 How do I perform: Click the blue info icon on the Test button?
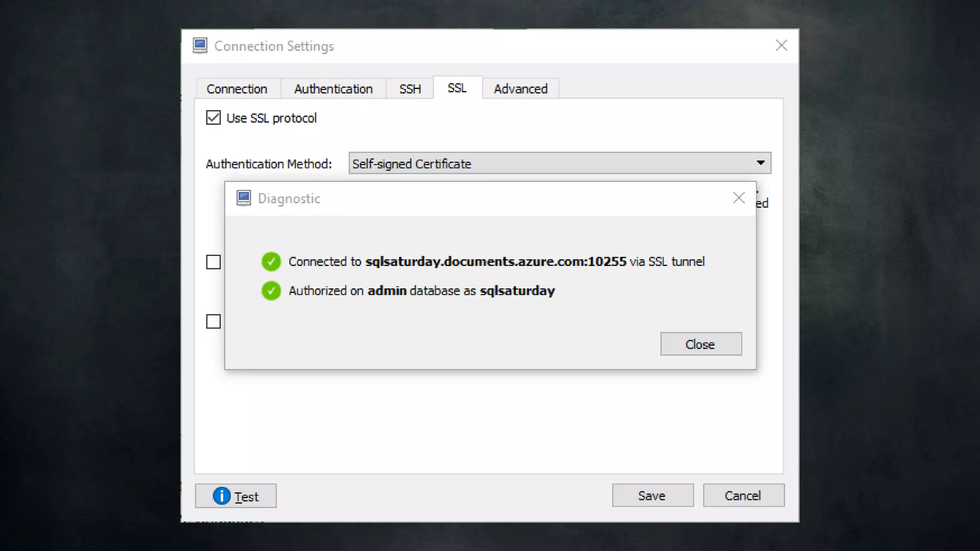point(222,496)
